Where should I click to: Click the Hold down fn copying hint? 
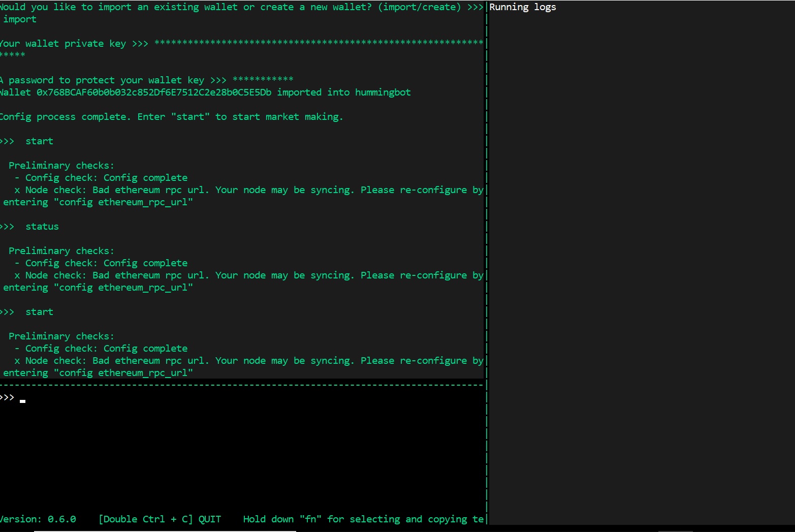[363, 519]
